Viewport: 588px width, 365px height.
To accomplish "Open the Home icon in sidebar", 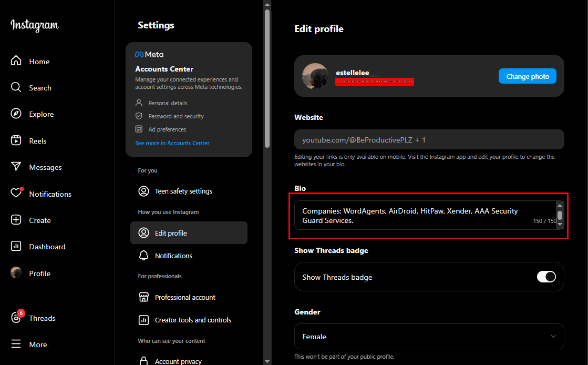I will (x=16, y=60).
